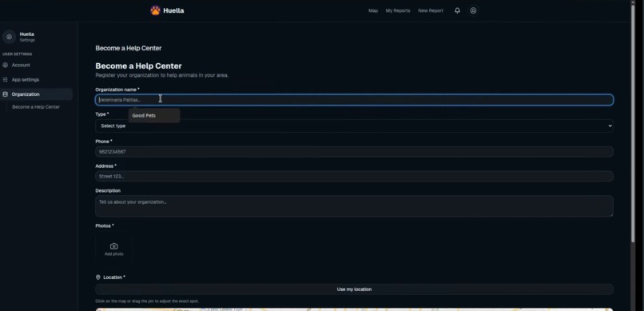Image resolution: width=644 pixels, height=311 pixels.
Task: Click the Use my location button
Action: click(x=355, y=289)
